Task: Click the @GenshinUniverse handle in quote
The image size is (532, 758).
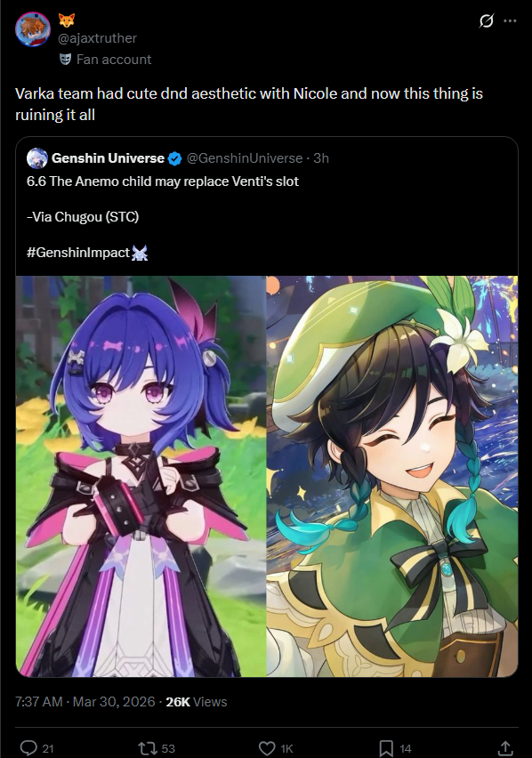Action: [245, 158]
